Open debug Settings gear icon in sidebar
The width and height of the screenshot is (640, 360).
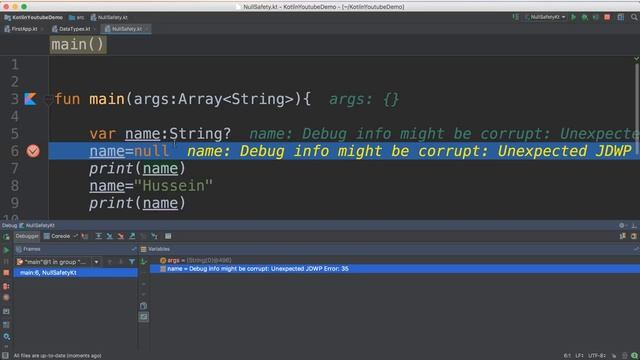[6, 337]
